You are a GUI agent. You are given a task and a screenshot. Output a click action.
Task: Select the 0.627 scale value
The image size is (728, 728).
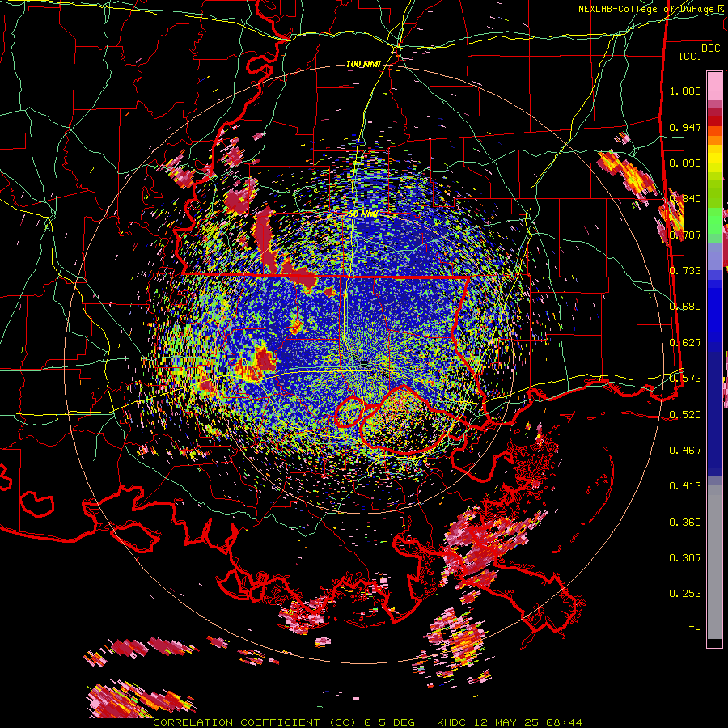click(685, 343)
